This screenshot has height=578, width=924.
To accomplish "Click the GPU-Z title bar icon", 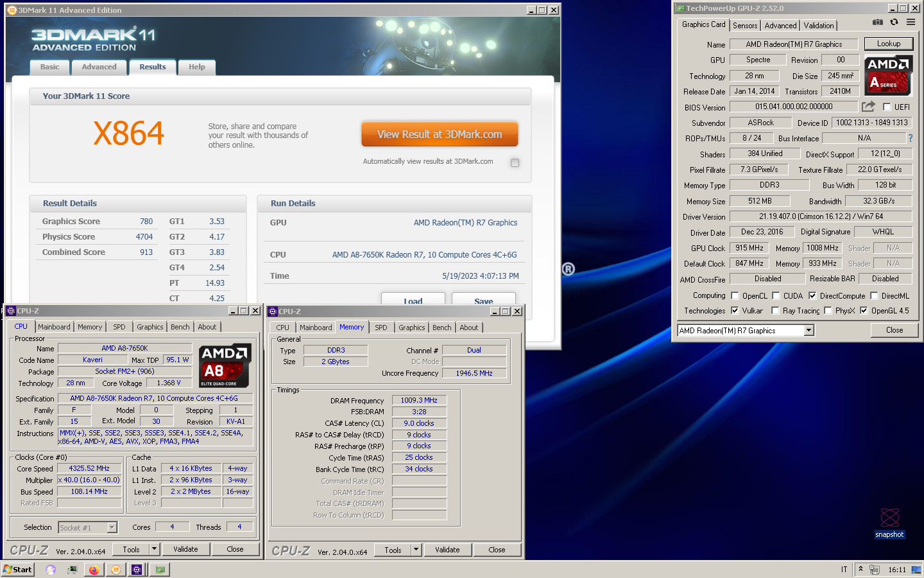I will 680,8.
